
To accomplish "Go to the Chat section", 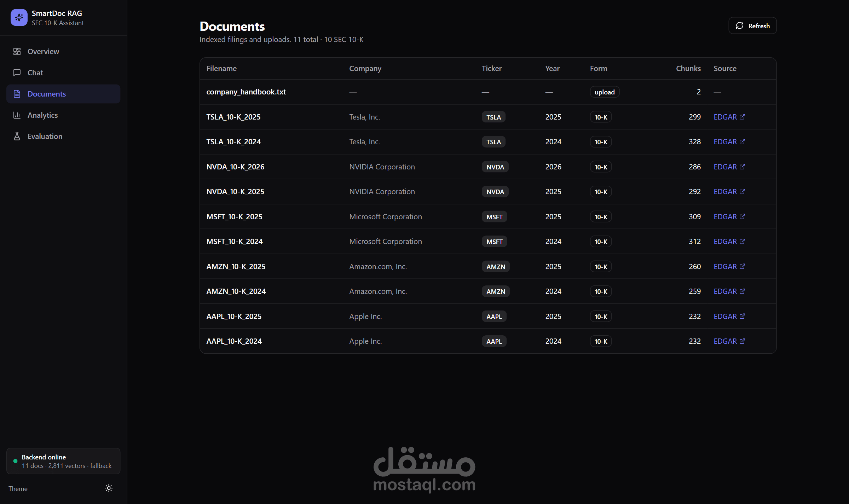I will 63,73.
